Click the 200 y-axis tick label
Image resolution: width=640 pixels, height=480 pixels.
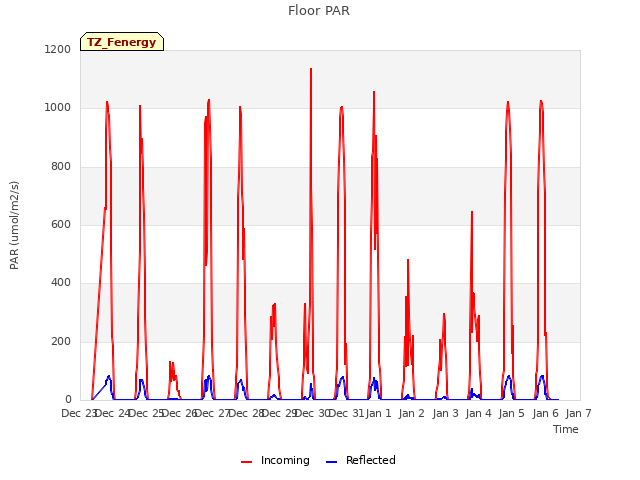[61, 341]
